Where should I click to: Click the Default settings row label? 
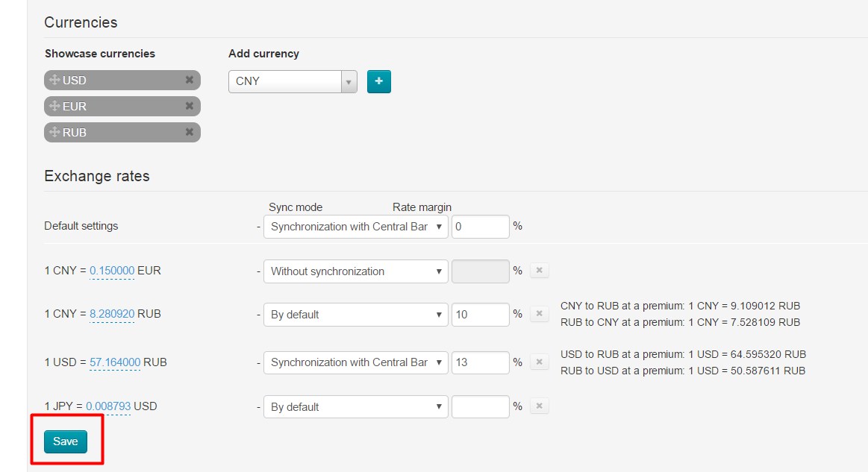click(x=81, y=226)
